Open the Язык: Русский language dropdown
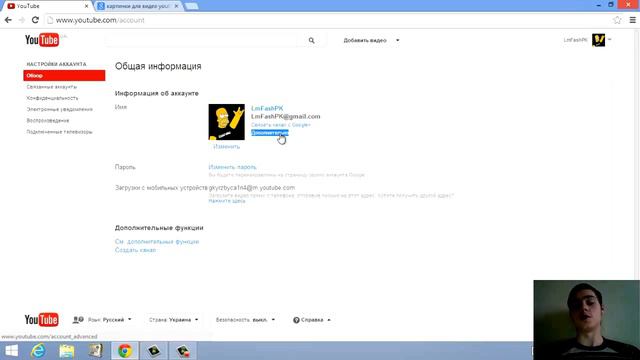Image resolution: width=640 pixels, height=360 pixels. click(110, 320)
